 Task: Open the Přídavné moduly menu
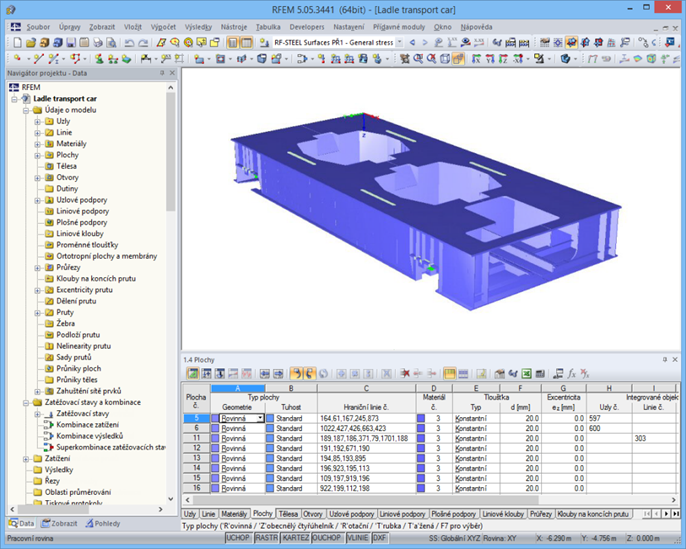(399, 27)
